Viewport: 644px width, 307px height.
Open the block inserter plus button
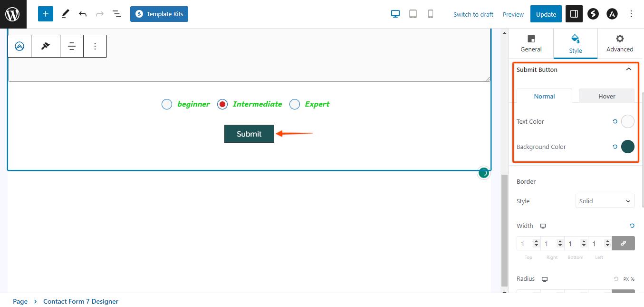(46, 14)
